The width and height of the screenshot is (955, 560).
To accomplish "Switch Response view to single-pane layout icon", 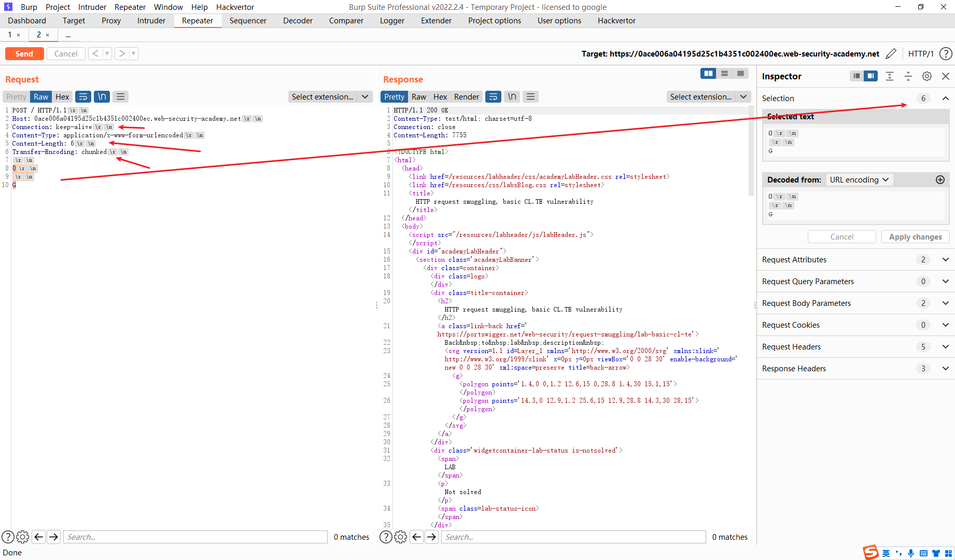I will point(740,73).
